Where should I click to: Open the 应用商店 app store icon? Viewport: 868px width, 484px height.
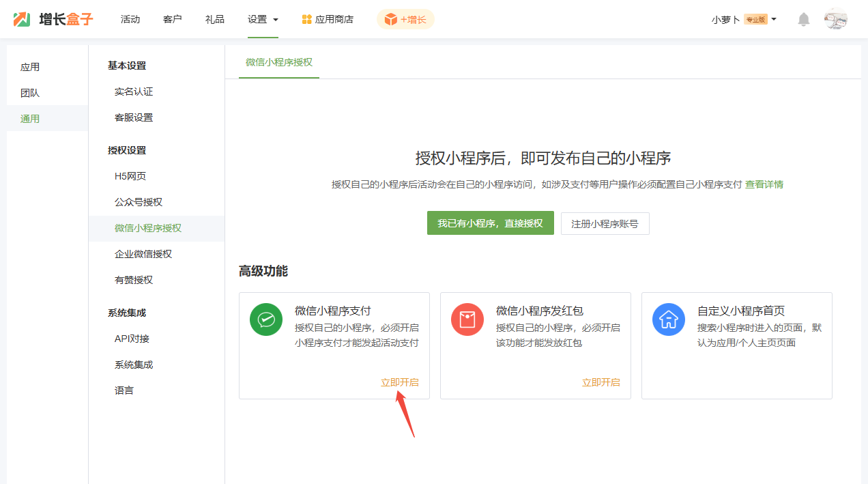[x=307, y=20]
